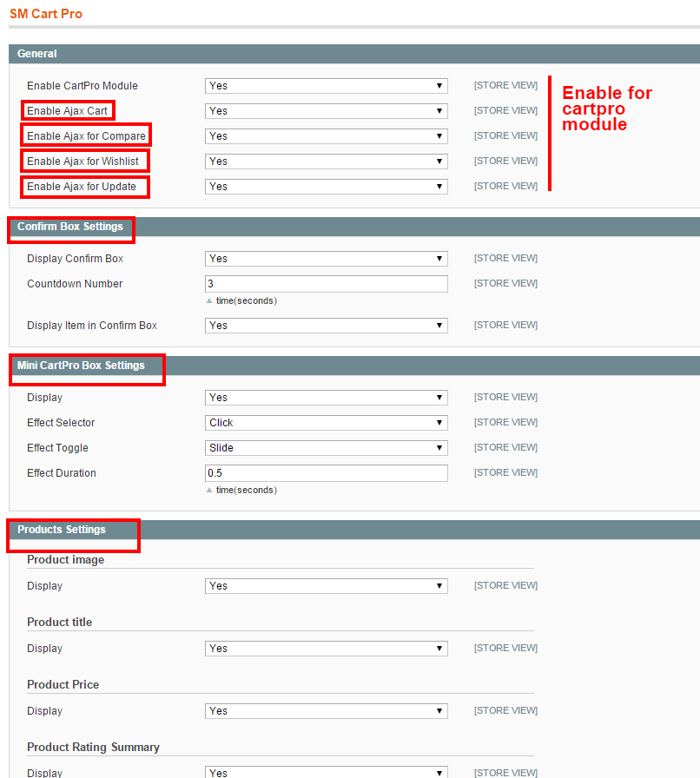
Task: Open the Display Confirm Box dropdown
Action: [x=327, y=259]
